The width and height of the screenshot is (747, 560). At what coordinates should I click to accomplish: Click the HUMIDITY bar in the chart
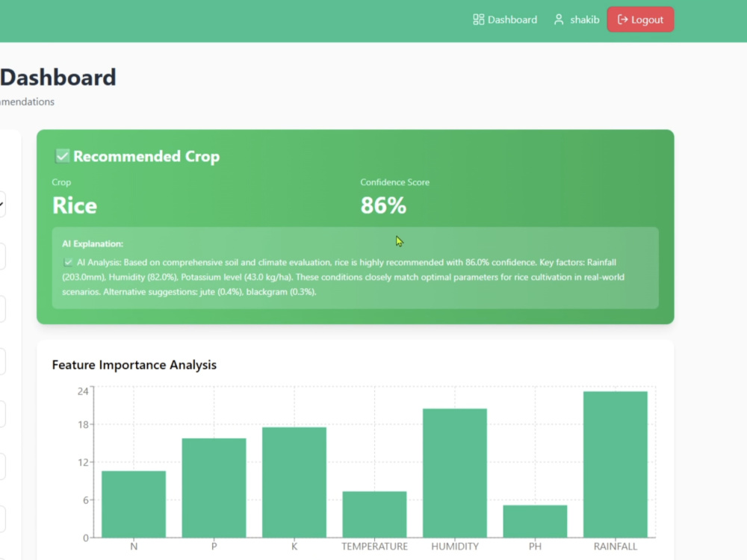click(455, 473)
